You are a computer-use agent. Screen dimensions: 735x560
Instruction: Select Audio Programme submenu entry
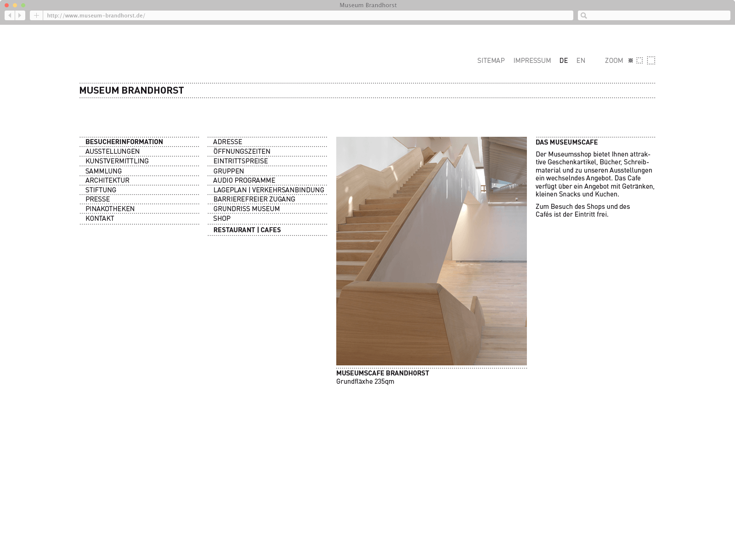click(244, 180)
